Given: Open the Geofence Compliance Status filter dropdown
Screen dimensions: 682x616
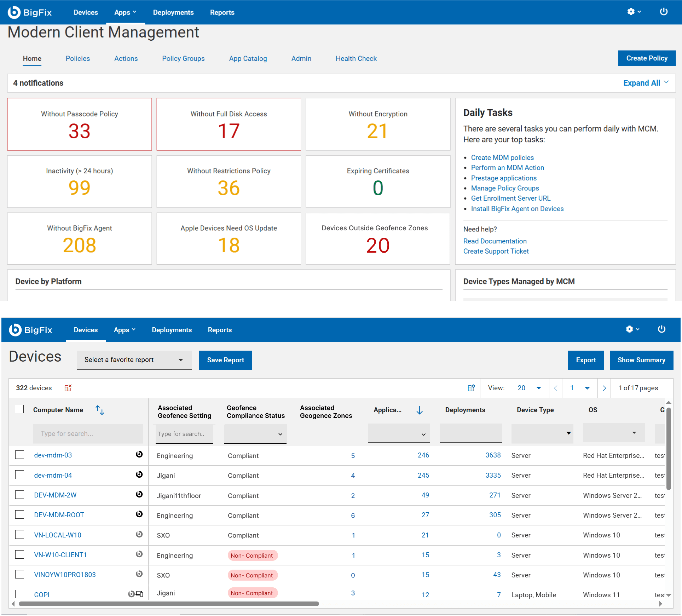Looking at the screenshot, I should point(255,434).
